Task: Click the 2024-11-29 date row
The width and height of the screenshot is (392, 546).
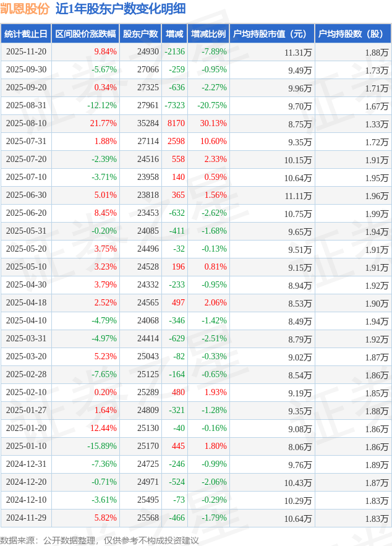Action: coord(26,518)
